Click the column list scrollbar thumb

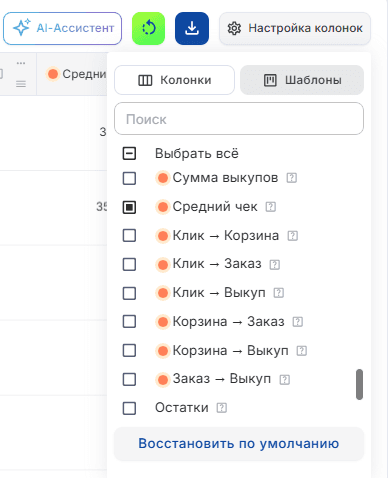(359, 384)
